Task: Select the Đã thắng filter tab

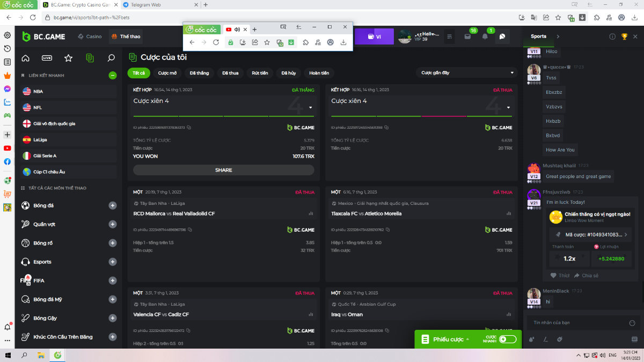Action: pos(199,73)
